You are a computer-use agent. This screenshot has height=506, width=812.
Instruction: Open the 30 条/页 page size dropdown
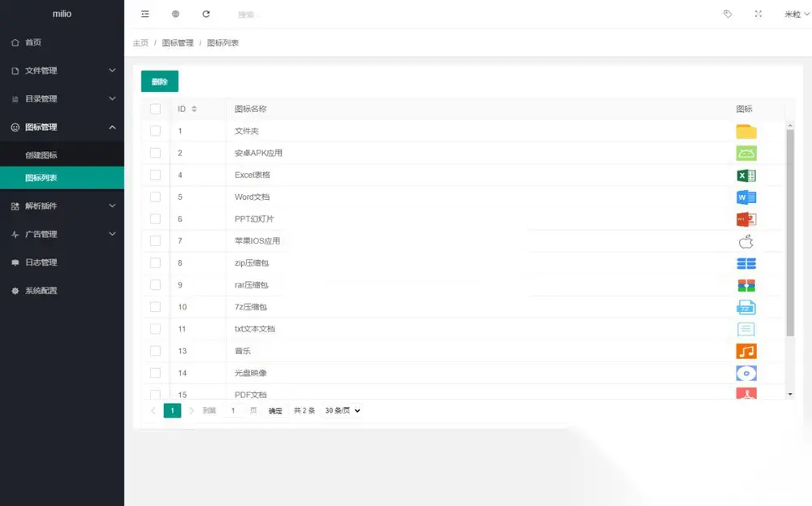coord(342,411)
